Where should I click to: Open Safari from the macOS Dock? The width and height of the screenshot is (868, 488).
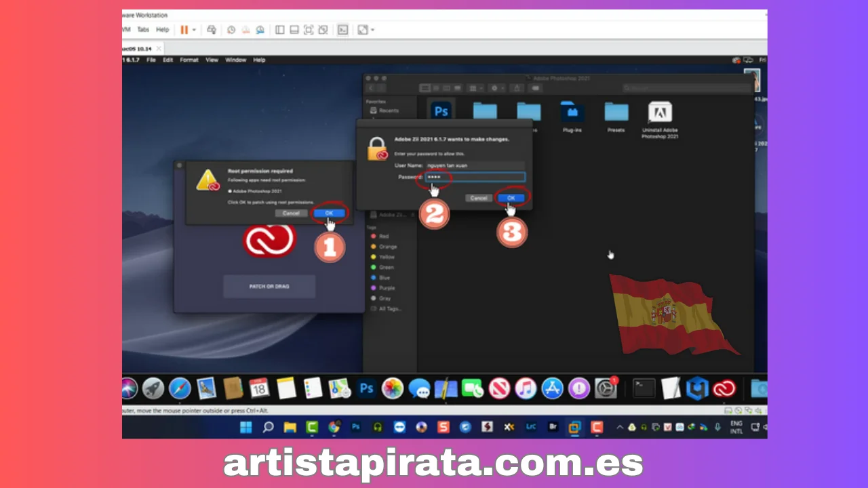pos(180,388)
